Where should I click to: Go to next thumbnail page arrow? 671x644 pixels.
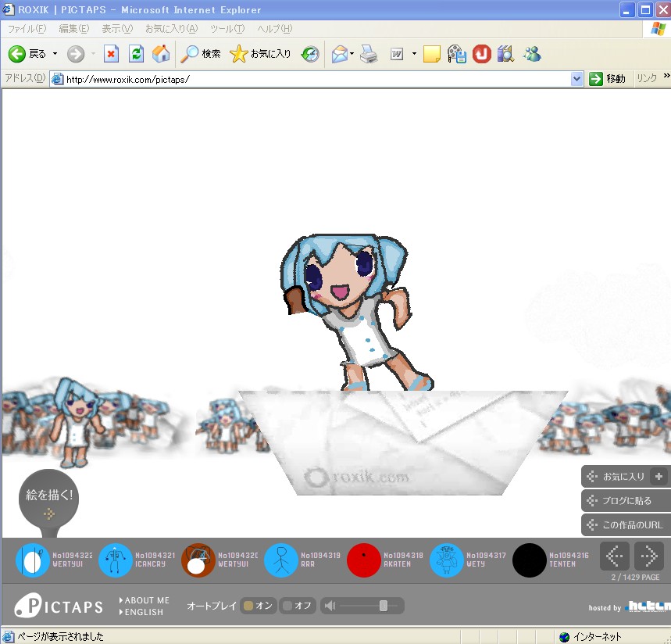point(649,556)
